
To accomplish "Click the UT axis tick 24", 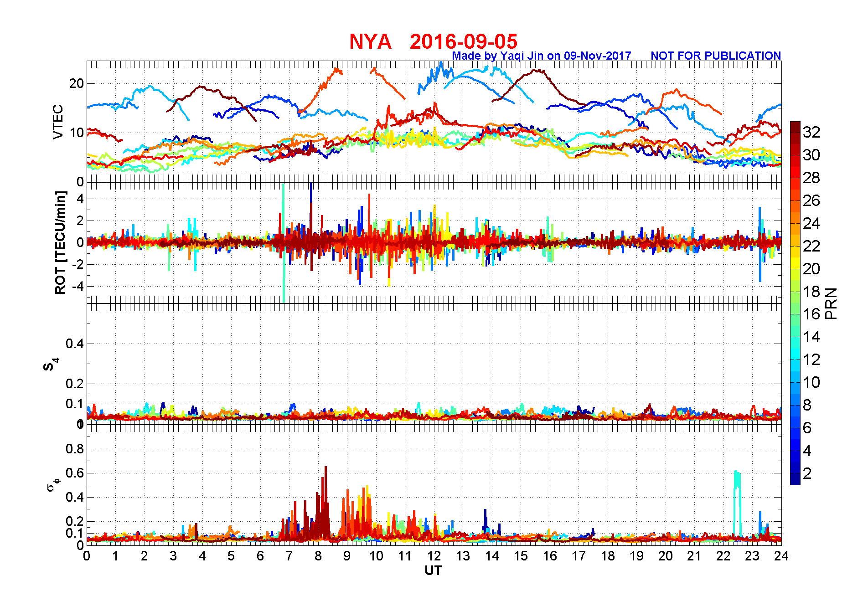I will click(x=781, y=556).
